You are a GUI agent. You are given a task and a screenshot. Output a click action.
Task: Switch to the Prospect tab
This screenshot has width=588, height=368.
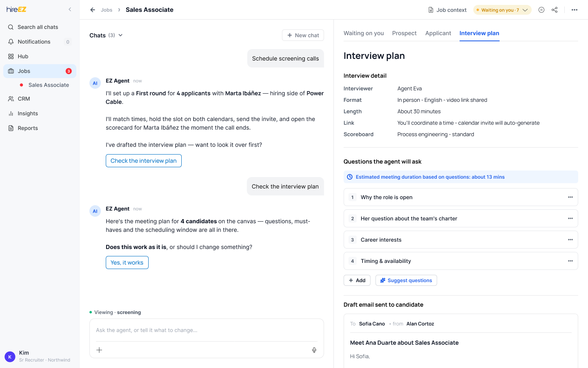[404, 33]
